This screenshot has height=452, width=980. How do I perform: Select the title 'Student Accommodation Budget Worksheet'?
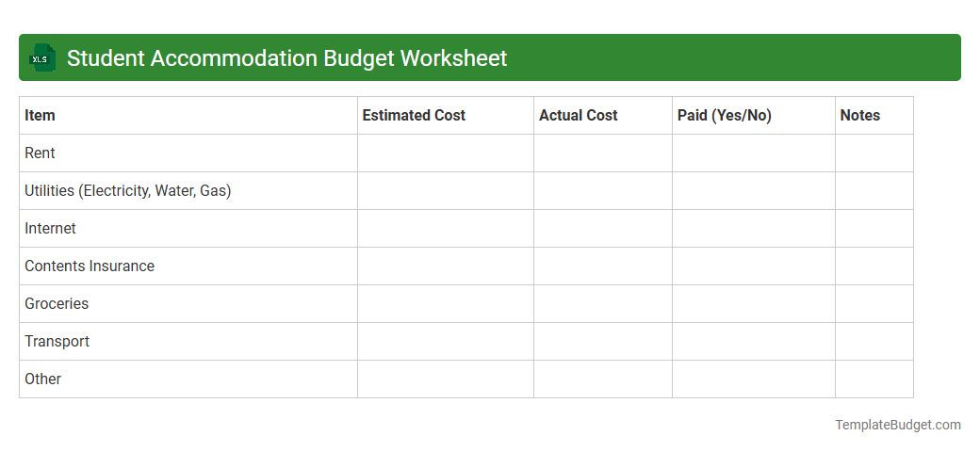[286, 57]
